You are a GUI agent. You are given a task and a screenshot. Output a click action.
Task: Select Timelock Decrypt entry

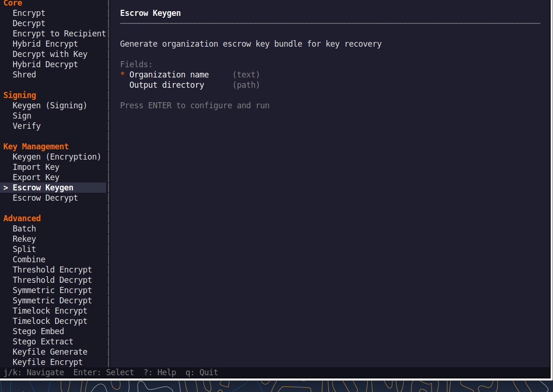pyautogui.click(x=50, y=321)
